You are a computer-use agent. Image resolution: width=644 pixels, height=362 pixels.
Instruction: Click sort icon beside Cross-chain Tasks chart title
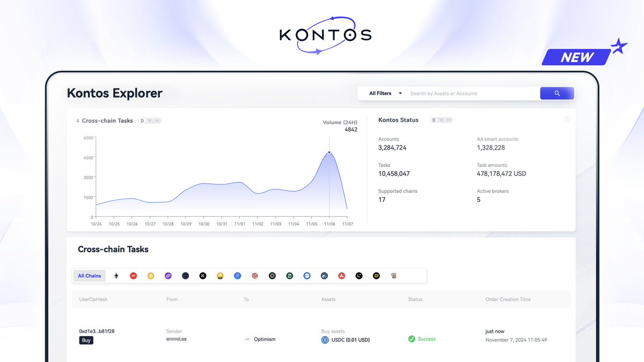78,121
